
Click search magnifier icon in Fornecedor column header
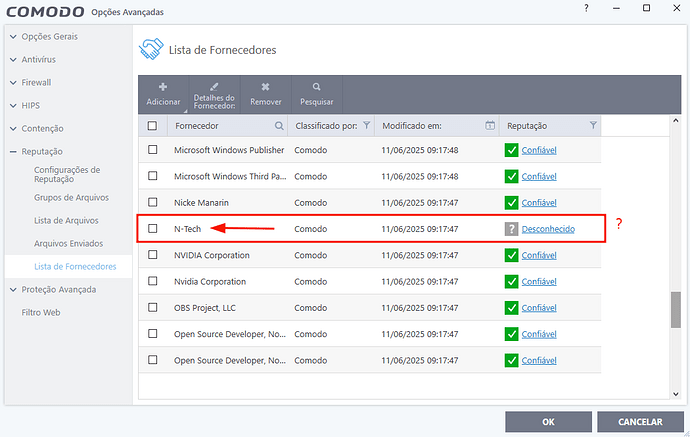coord(279,126)
